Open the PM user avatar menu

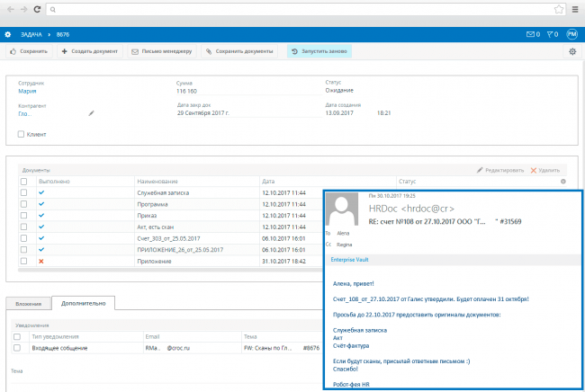point(571,34)
